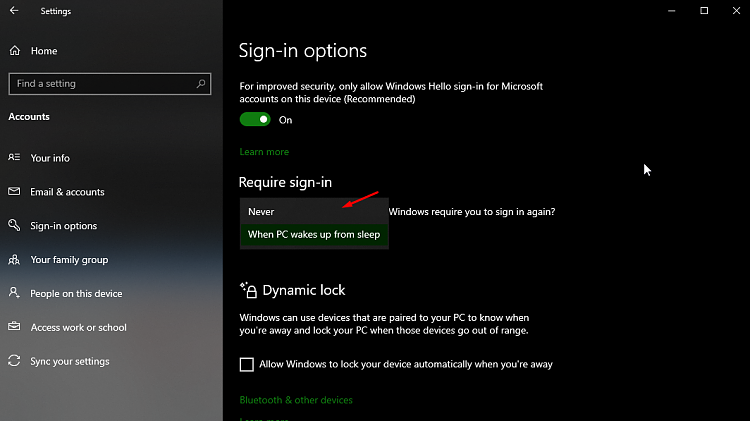Click the Learn more link
The width and height of the screenshot is (750, 421).
pyautogui.click(x=264, y=152)
